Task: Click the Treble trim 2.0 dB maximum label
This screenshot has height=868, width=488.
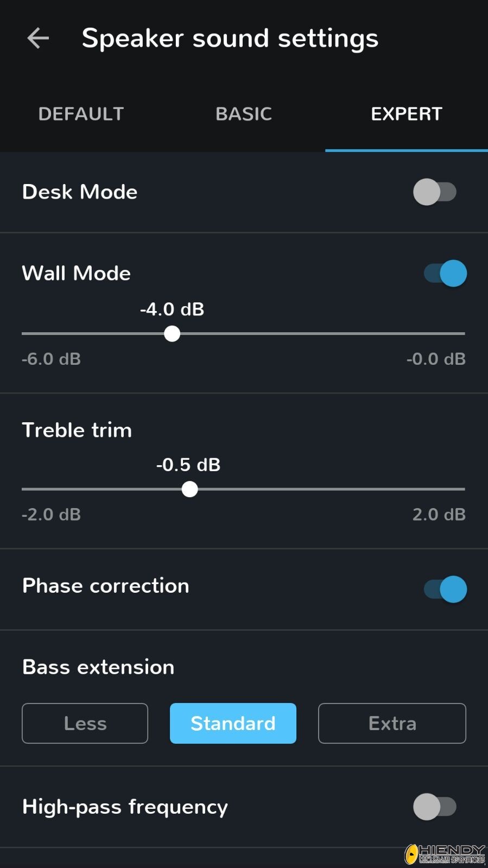Action: (439, 514)
